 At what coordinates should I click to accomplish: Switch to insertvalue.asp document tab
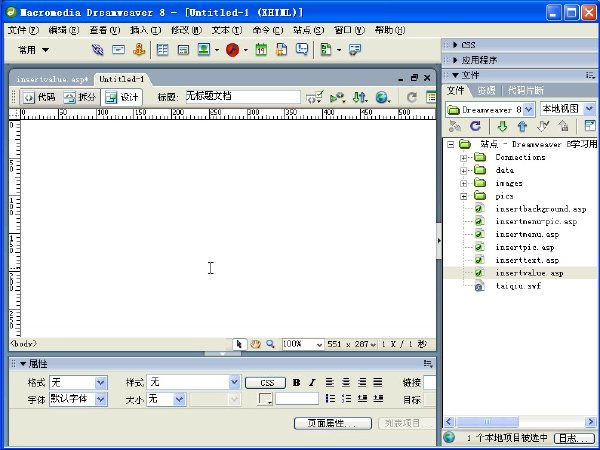coord(52,79)
